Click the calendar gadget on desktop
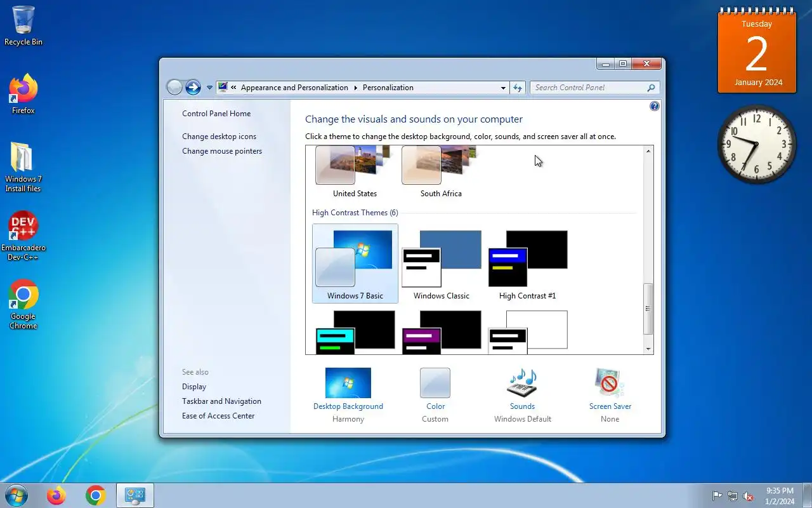The height and width of the screenshot is (508, 812). 757,51
